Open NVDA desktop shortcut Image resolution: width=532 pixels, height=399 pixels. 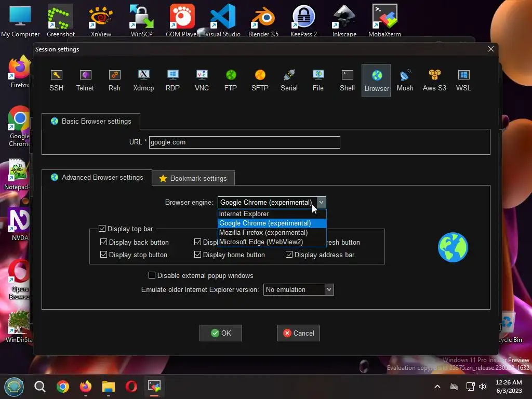click(x=19, y=224)
